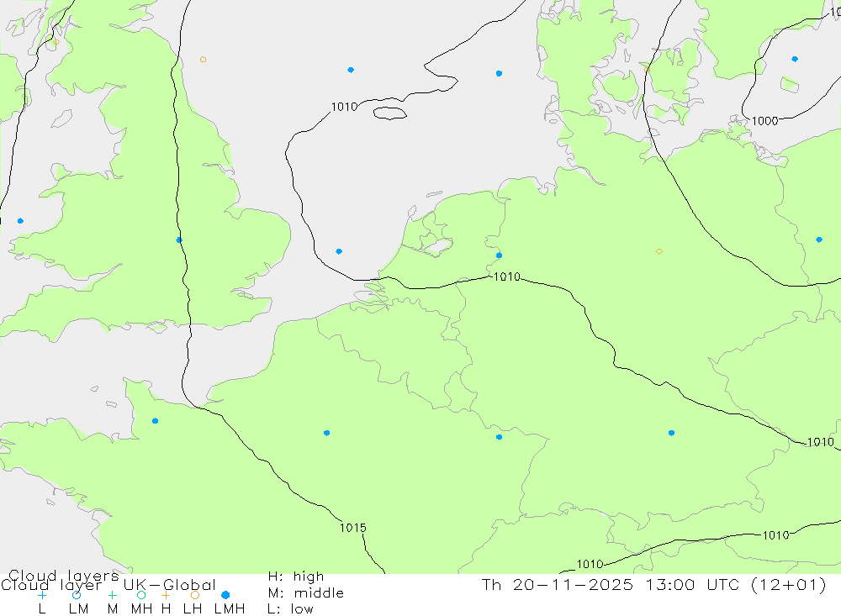Image resolution: width=841 pixels, height=616 pixels.
Task: Click the 'L: low' legend text
Action: (290, 609)
